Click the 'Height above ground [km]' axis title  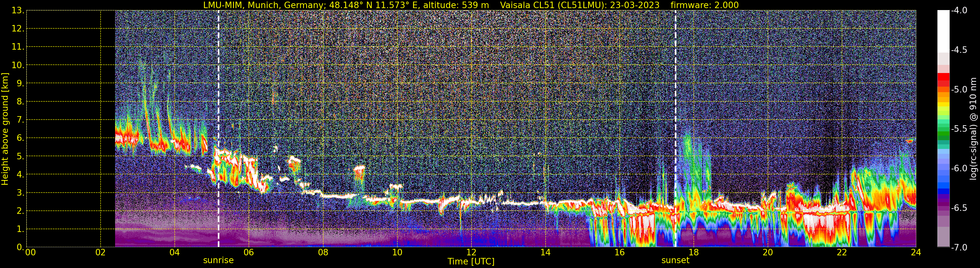click(5, 129)
